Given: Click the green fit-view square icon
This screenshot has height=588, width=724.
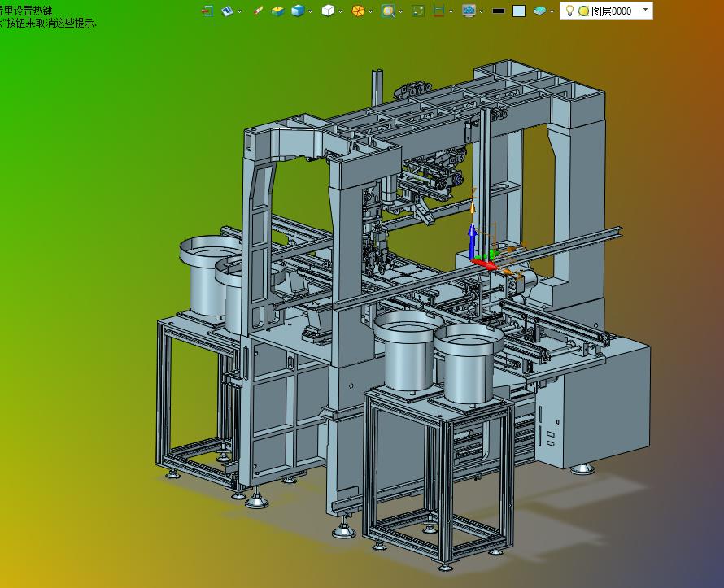Looking at the screenshot, I should pyautogui.click(x=418, y=11).
